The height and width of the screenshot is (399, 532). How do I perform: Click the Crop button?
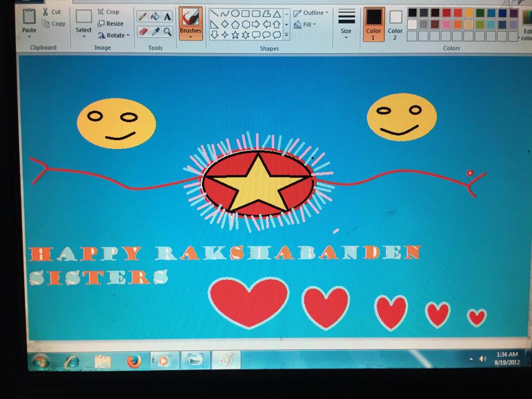click(x=109, y=11)
